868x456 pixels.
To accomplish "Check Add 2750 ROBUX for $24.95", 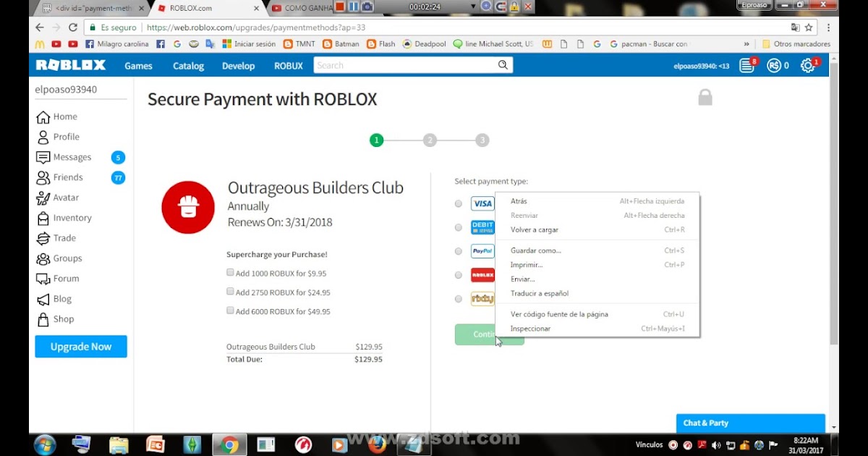I will click(x=230, y=292).
